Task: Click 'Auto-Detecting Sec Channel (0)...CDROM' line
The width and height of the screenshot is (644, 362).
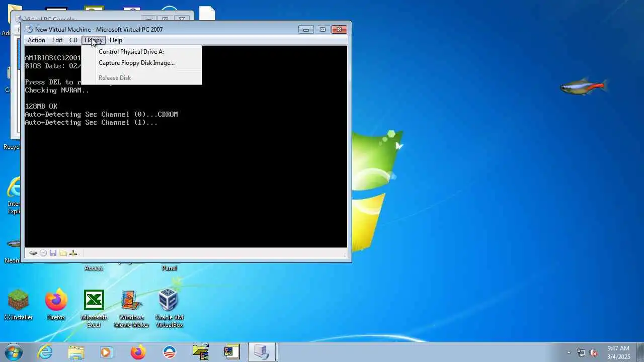Action: [x=101, y=114]
